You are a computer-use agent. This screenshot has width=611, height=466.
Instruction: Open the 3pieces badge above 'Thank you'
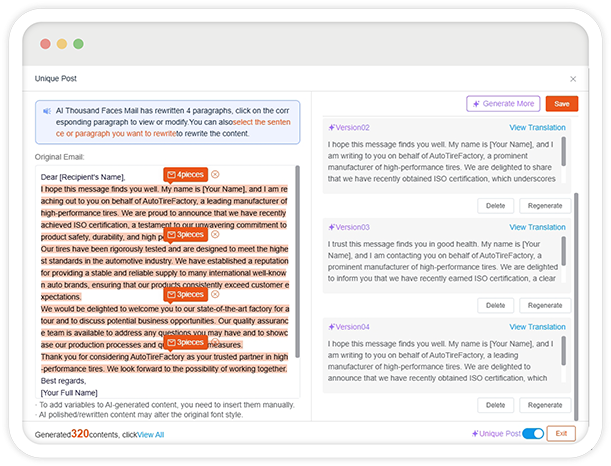point(185,342)
